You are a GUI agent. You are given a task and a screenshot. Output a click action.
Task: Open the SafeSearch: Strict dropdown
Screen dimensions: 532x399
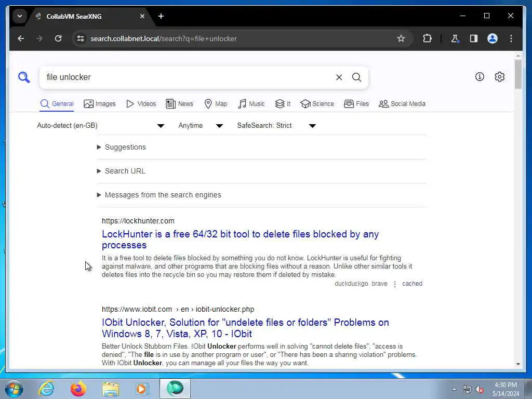pyautogui.click(x=276, y=126)
